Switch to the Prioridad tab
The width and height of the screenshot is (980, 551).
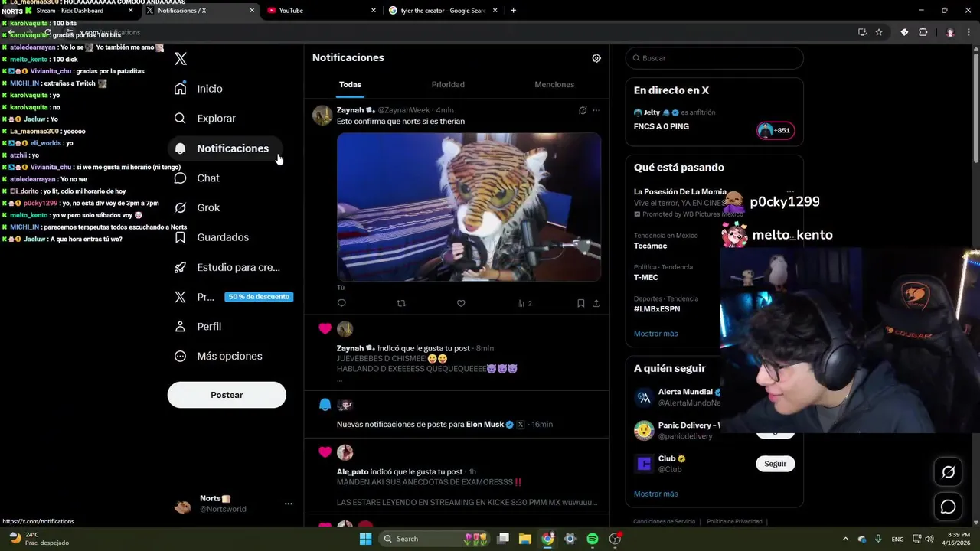tap(448, 85)
